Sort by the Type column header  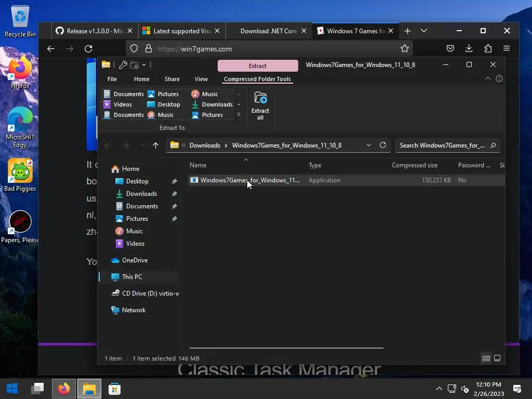coord(315,165)
